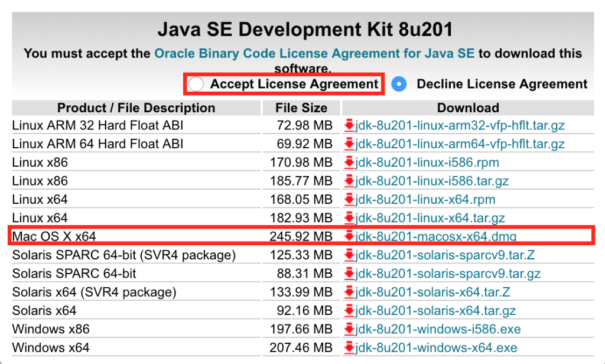The width and height of the screenshot is (605, 364).
Task: Click download arrow icon for windows-i586.exe
Action: pos(349,329)
